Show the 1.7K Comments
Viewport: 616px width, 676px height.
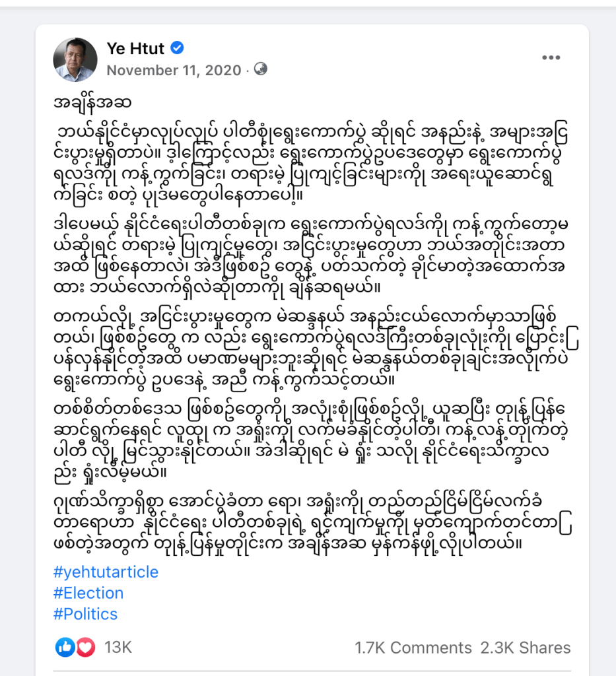point(413,648)
